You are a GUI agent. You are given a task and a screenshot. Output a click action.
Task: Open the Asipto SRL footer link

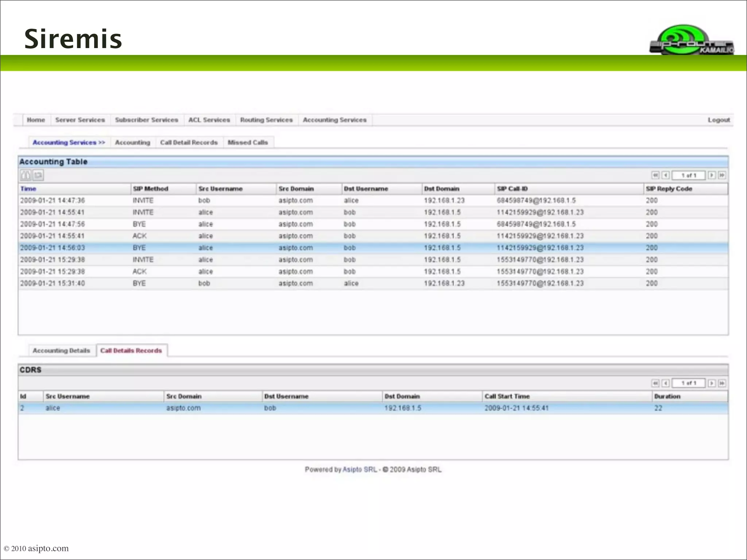coord(360,470)
